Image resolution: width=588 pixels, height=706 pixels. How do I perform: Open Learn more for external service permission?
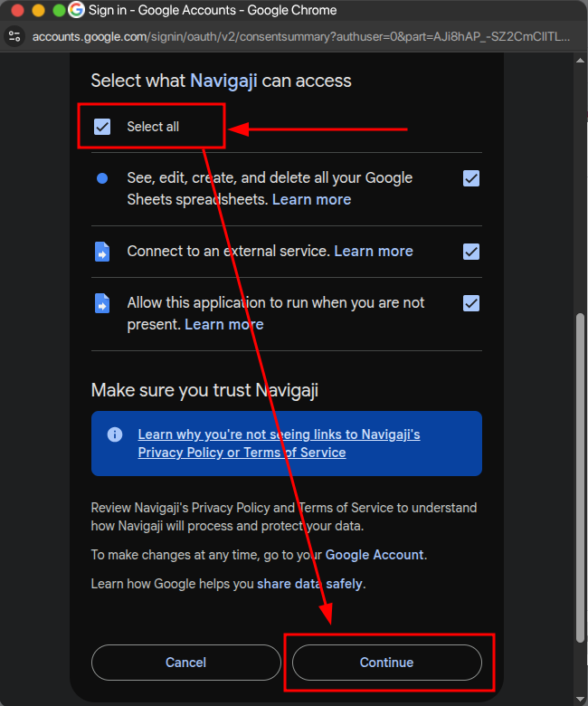click(374, 252)
